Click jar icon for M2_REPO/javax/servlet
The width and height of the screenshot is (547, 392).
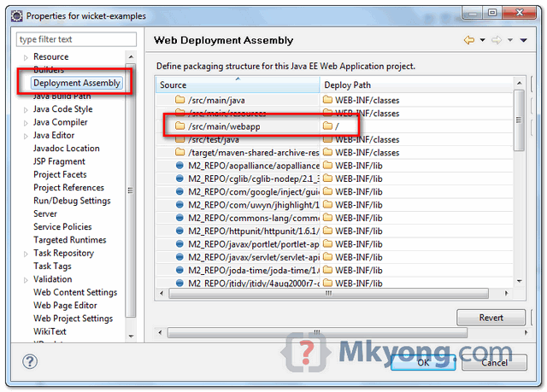coord(179,257)
